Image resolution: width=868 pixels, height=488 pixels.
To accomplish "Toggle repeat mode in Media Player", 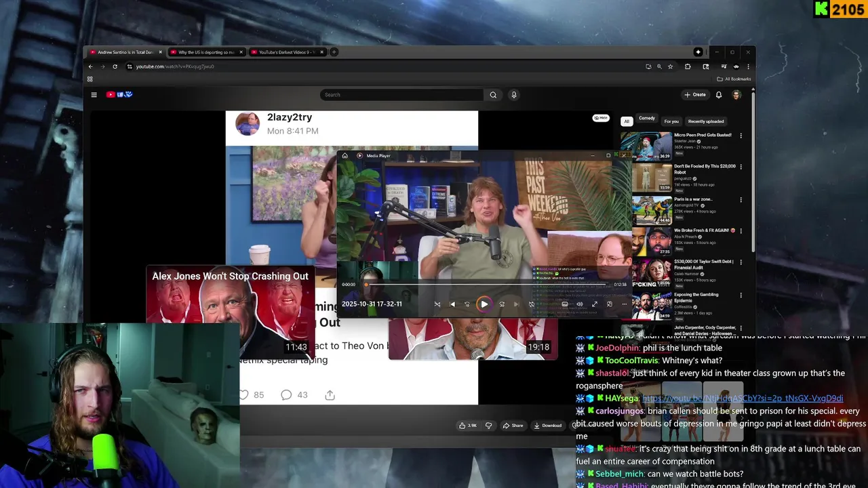I will 532,304.
